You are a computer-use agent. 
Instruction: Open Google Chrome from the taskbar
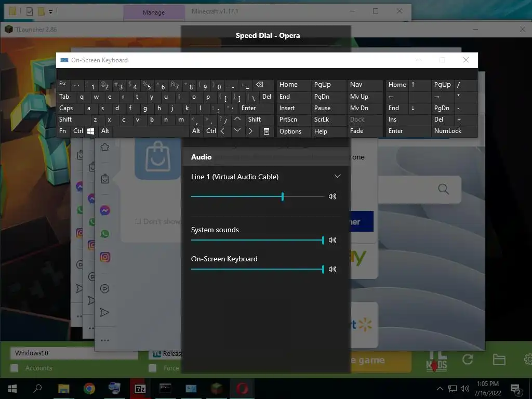click(x=89, y=389)
